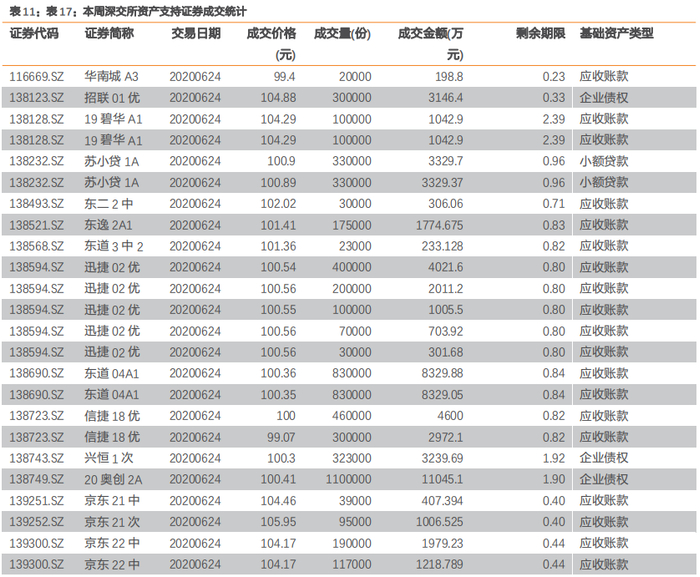Click 企业债权 in 兴恒 1 次 row

604,458
